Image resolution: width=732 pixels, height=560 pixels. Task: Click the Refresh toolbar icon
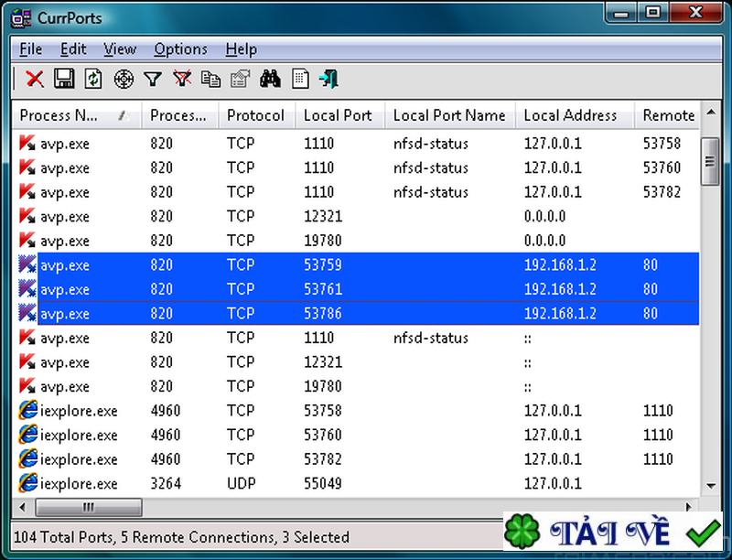pyautogui.click(x=93, y=80)
